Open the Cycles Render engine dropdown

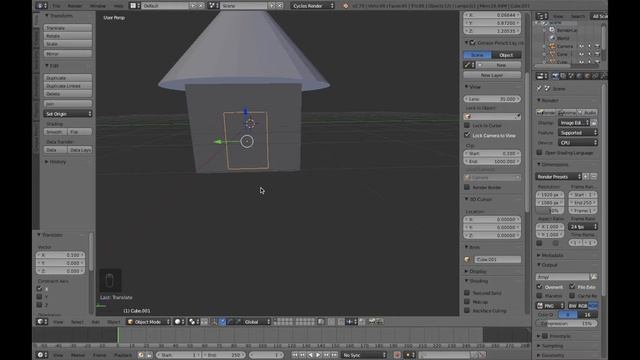pos(313,6)
